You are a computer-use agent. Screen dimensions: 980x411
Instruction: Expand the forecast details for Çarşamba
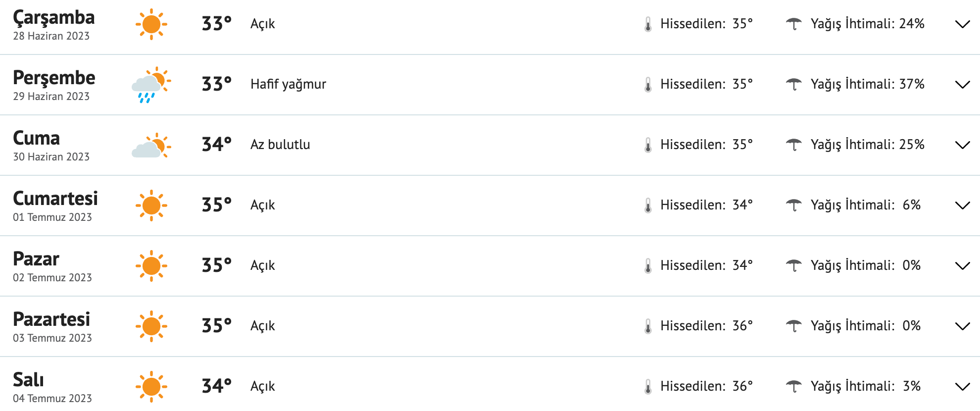tap(962, 23)
